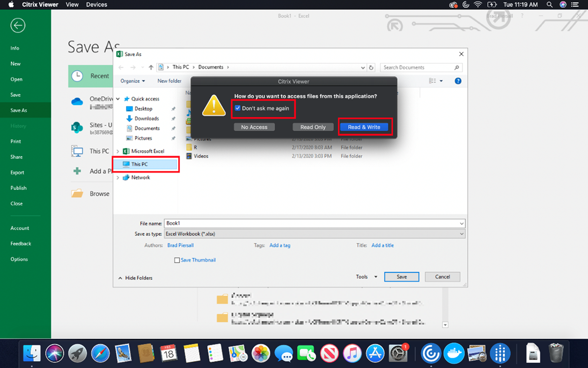The width and height of the screenshot is (588, 368).
Task: Collapse Quick access tree node
Action: click(118, 99)
